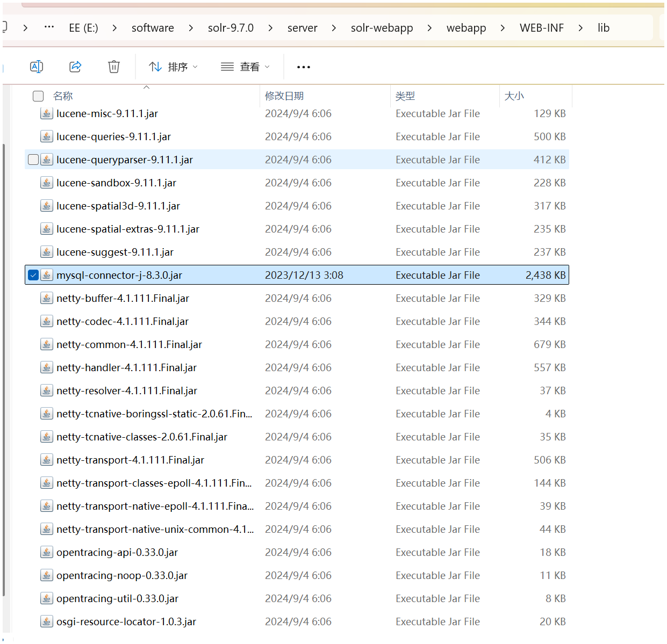
Task: Click the jar icon of osgi-resource-locator-1.0.3.jar
Action: [47, 621]
